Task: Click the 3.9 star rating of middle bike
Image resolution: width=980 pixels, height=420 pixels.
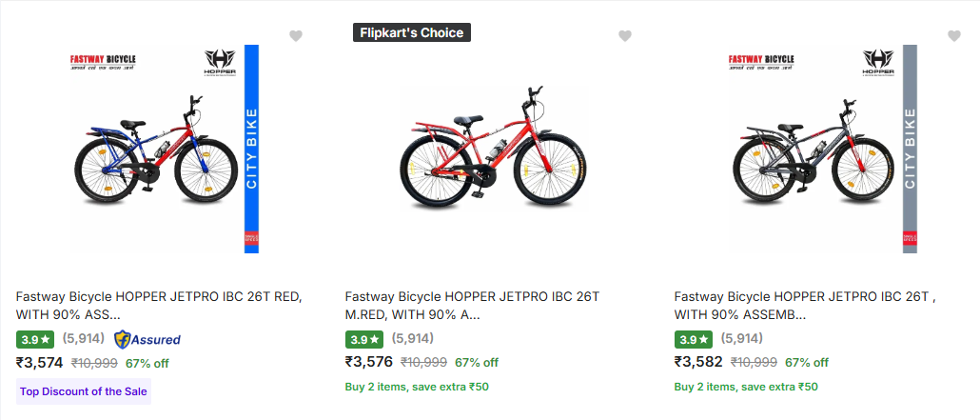Action: tap(364, 339)
